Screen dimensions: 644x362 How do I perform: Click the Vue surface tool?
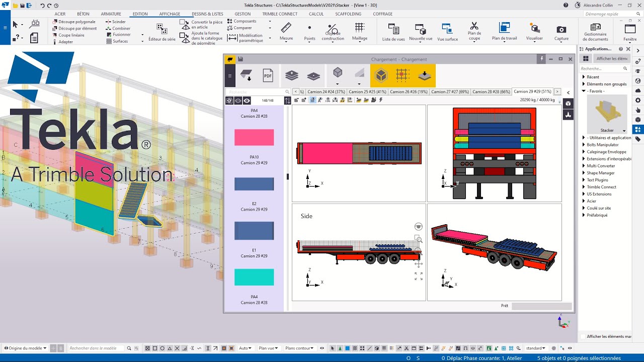(x=447, y=32)
